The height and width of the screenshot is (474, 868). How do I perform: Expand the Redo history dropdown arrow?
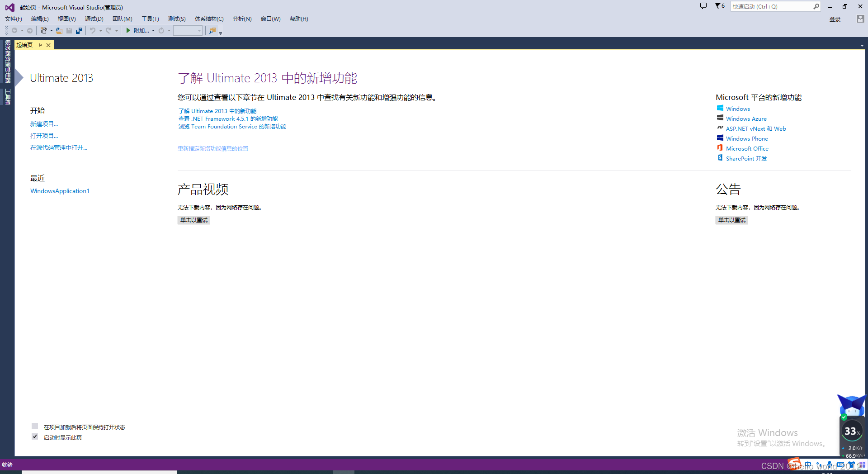pyautogui.click(x=116, y=31)
